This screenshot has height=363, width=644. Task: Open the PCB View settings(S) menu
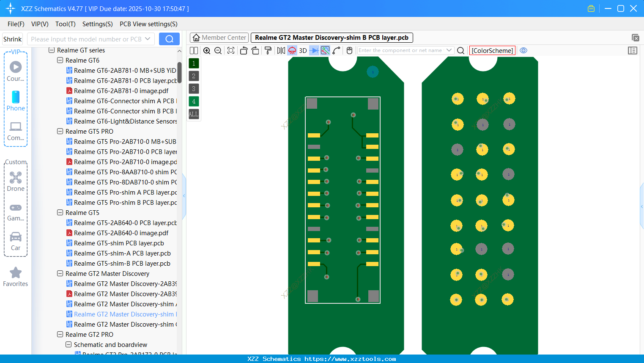coord(148,24)
